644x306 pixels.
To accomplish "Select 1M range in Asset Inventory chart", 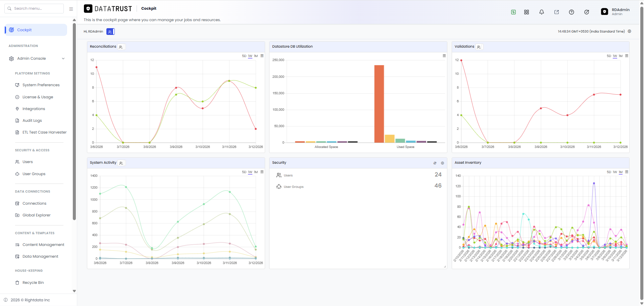I will 621,172.
